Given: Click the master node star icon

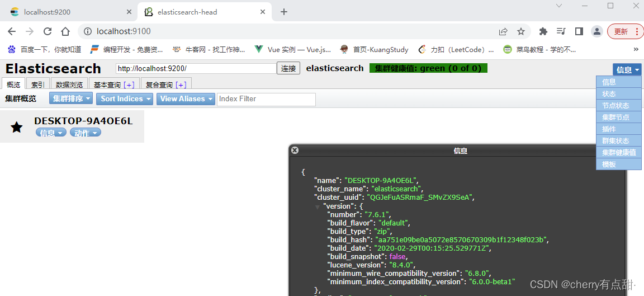Looking at the screenshot, I should pos(16,128).
